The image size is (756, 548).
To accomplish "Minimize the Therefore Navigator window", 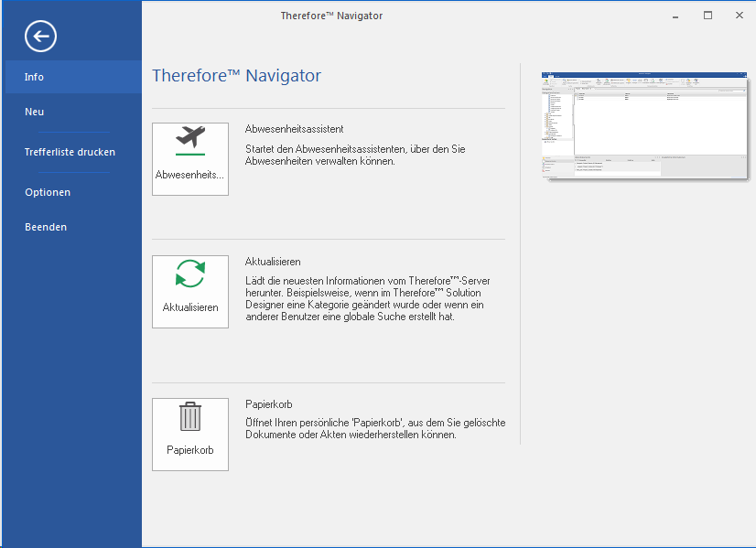I will tap(675, 16).
